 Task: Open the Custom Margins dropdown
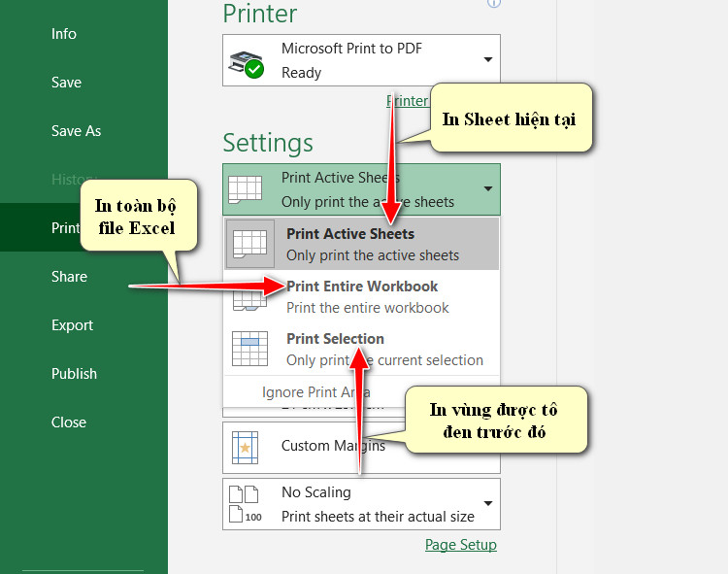point(361,448)
